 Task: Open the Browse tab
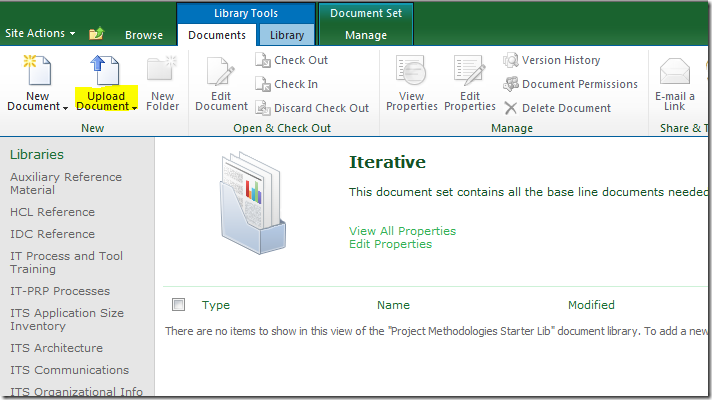[144, 35]
